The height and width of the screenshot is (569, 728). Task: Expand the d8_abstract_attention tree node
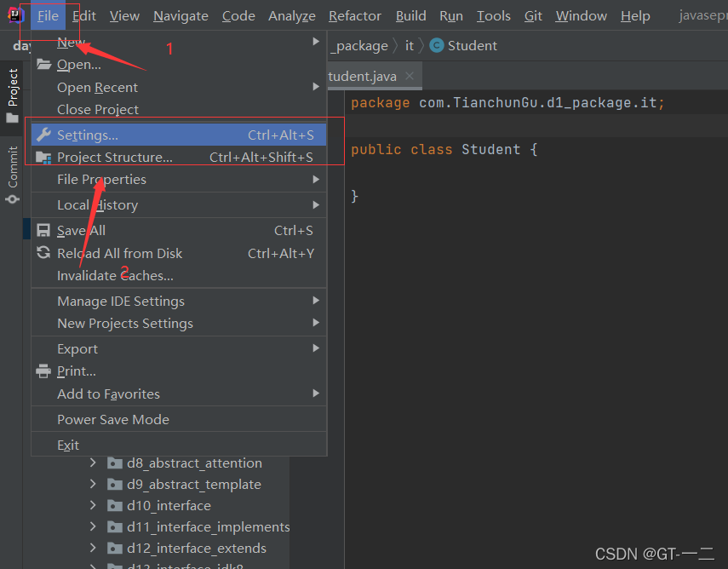(x=93, y=463)
